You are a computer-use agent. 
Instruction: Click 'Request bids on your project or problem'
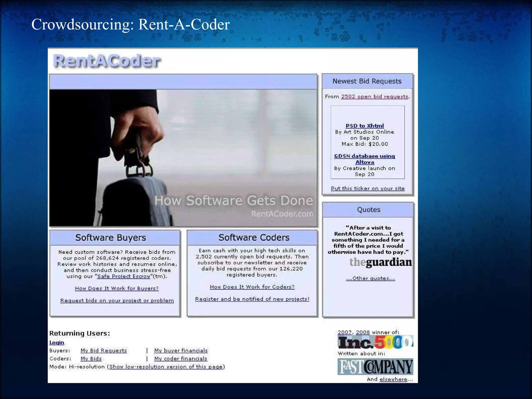pyautogui.click(x=117, y=301)
